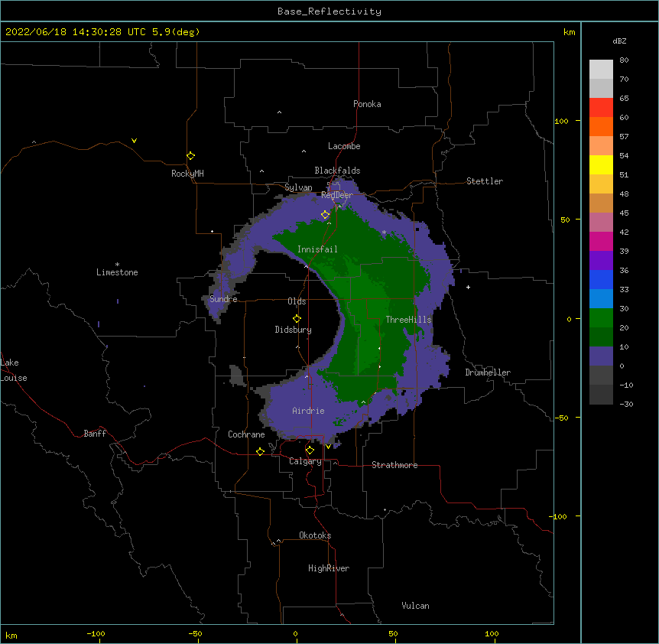659x644 pixels.
Task: Click the RedDeer city label
Action: pos(337,195)
